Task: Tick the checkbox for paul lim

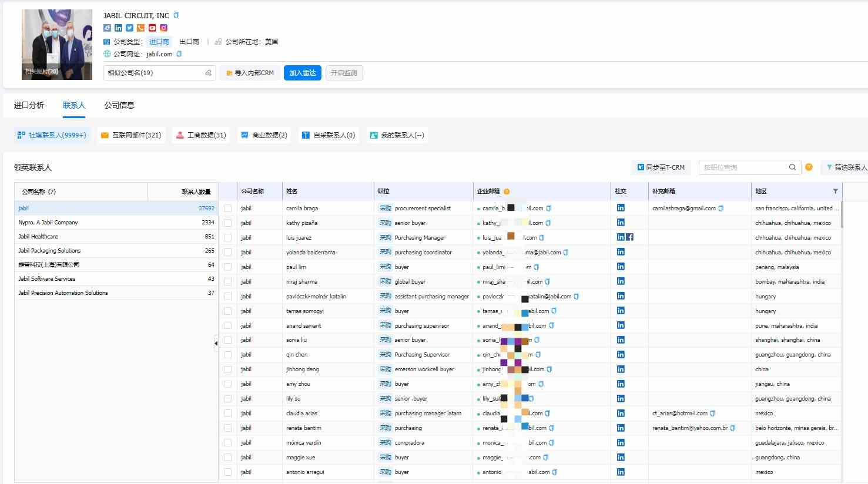Action: click(x=227, y=267)
